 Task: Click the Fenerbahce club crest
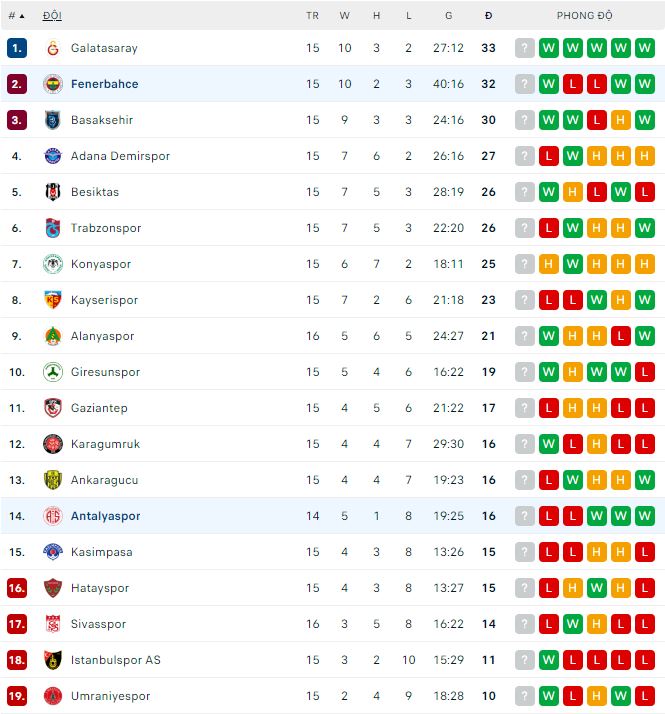pos(53,84)
